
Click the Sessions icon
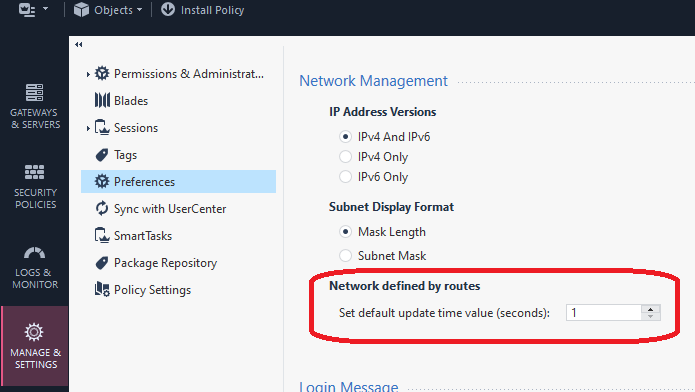coord(102,127)
